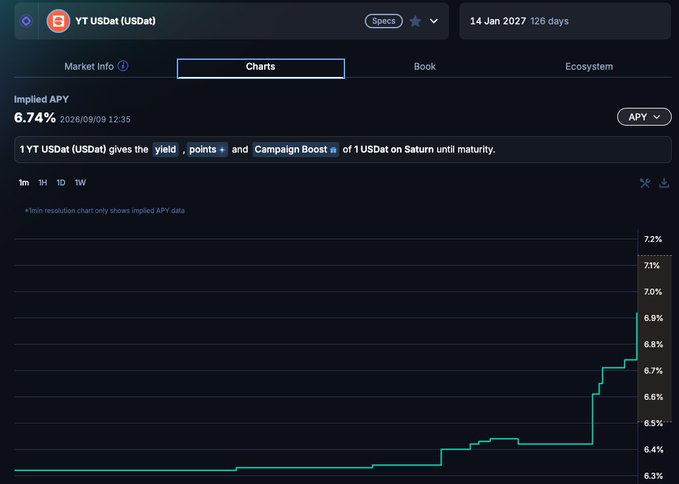Click the 7.2% axis label

click(x=653, y=239)
